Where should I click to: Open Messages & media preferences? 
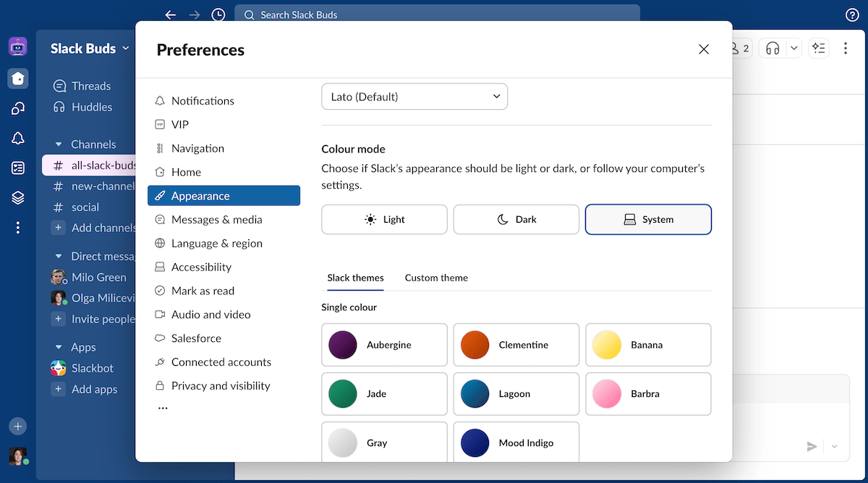click(224, 220)
